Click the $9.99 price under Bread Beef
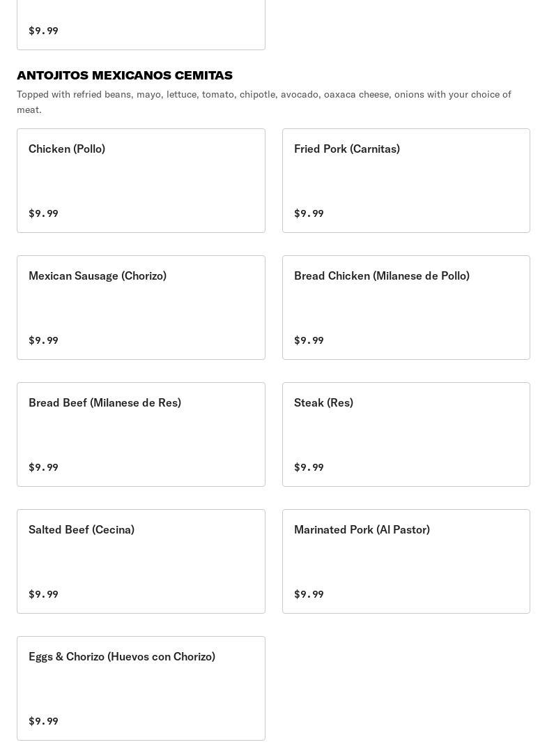This screenshot has width=547, height=756. 43,467
